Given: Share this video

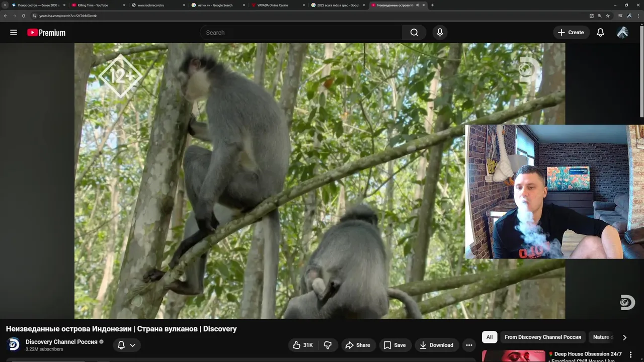Looking at the screenshot, I should pyautogui.click(x=358, y=345).
